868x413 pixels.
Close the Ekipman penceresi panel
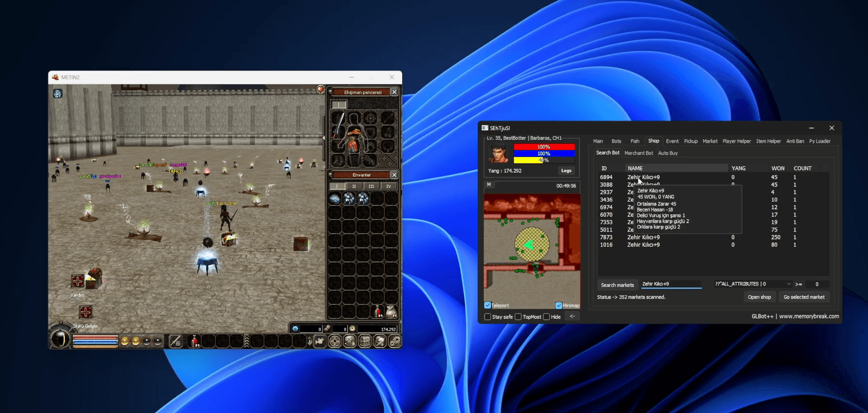coord(394,92)
